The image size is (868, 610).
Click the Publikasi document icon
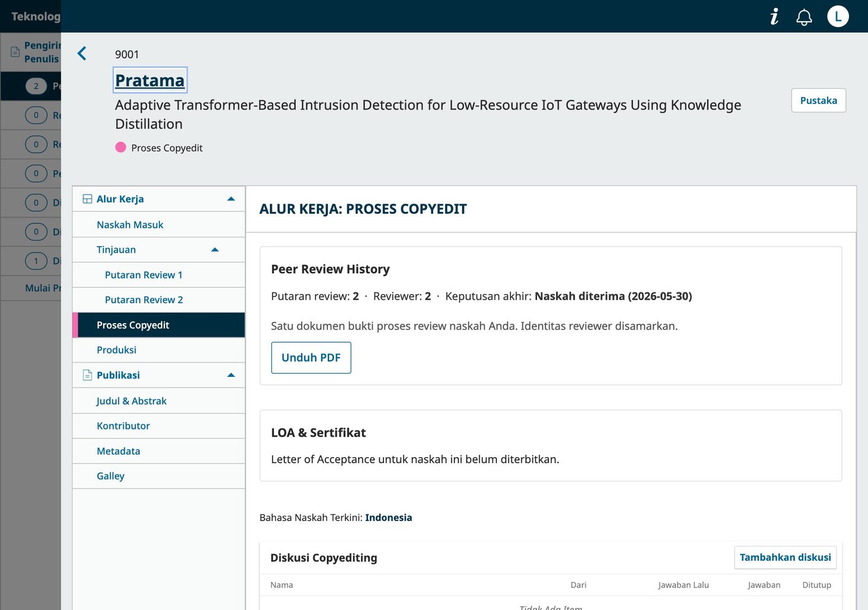87,375
